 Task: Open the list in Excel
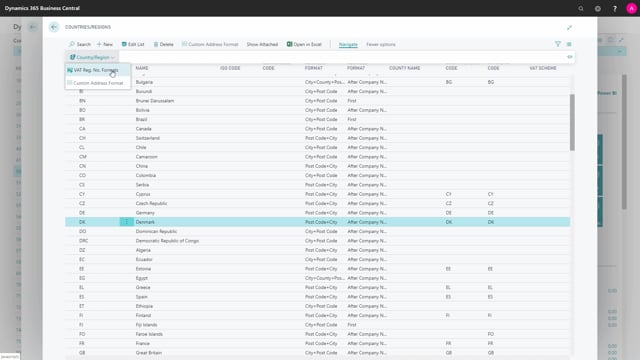point(304,44)
